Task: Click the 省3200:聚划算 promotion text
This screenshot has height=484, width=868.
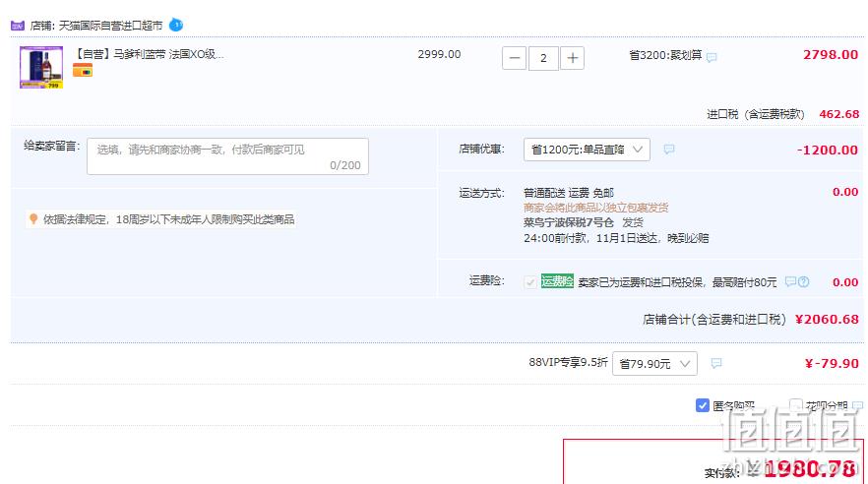Action: click(665, 55)
